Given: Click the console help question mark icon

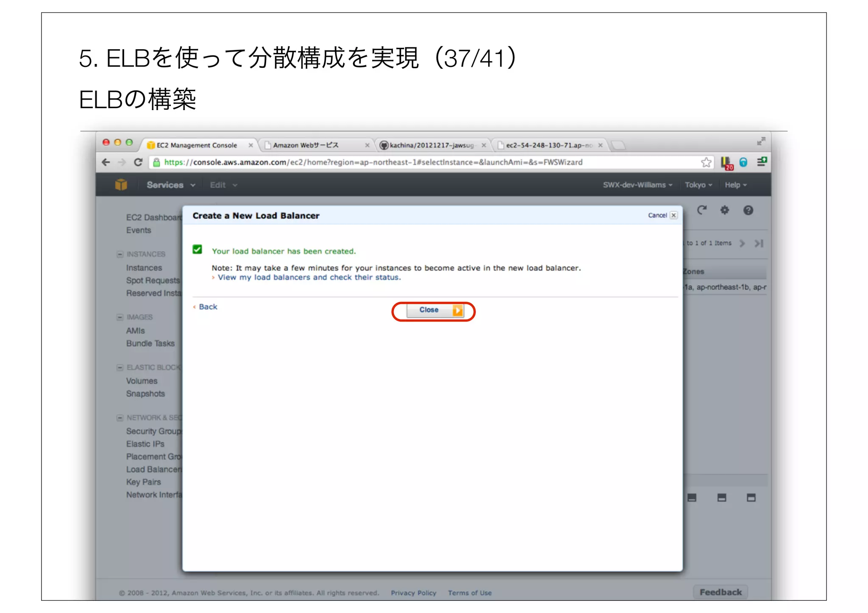Looking at the screenshot, I should pyautogui.click(x=748, y=210).
